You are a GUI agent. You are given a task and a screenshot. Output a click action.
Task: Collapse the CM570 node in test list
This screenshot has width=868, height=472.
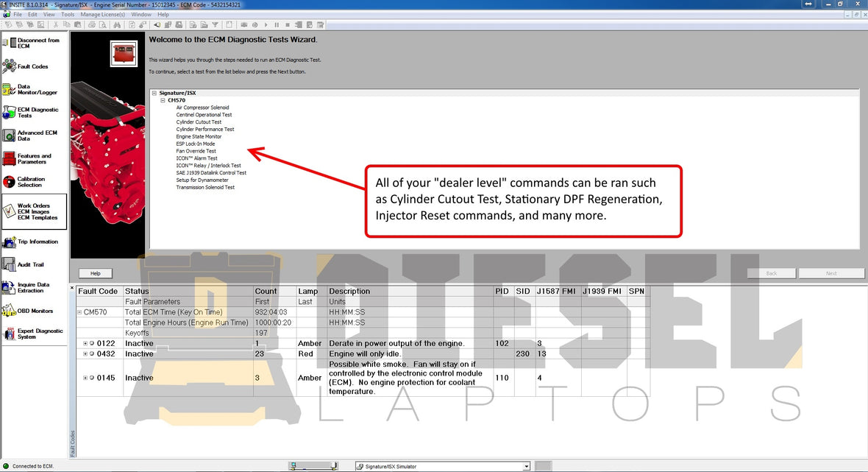[x=163, y=100]
